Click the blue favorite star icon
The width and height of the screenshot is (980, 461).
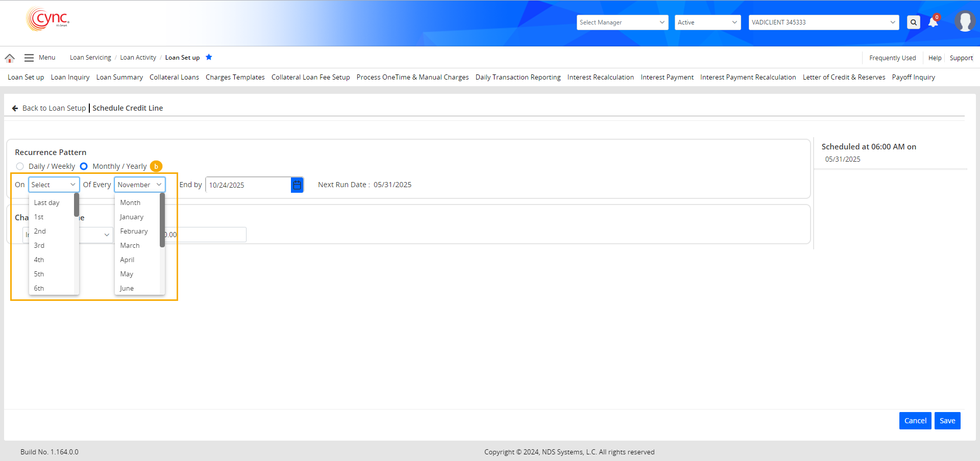point(209,57)
